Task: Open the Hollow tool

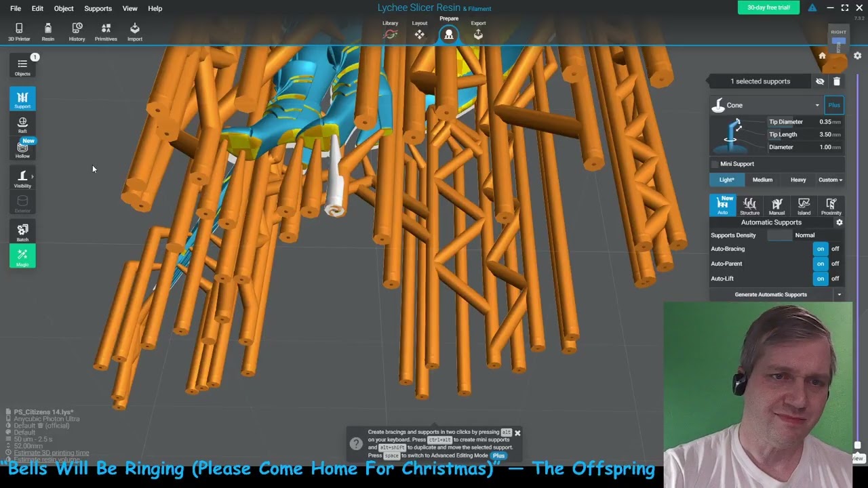Action: [22, 149]
